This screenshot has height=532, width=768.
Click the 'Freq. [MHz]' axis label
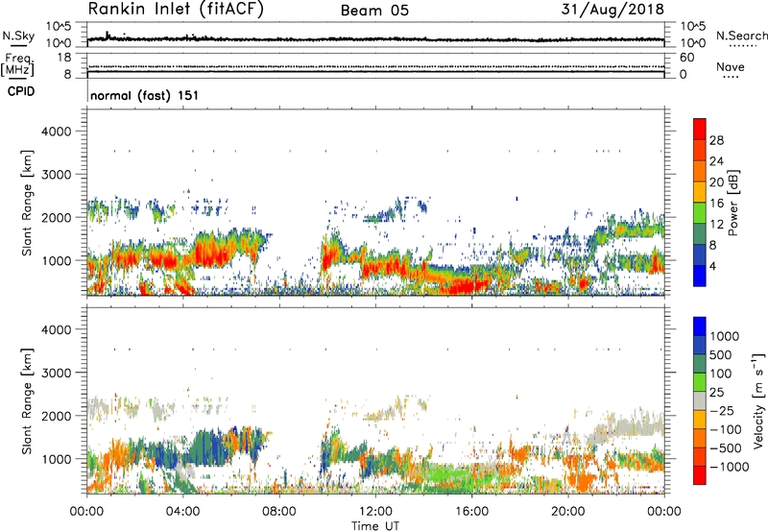[x=17, y=64]
